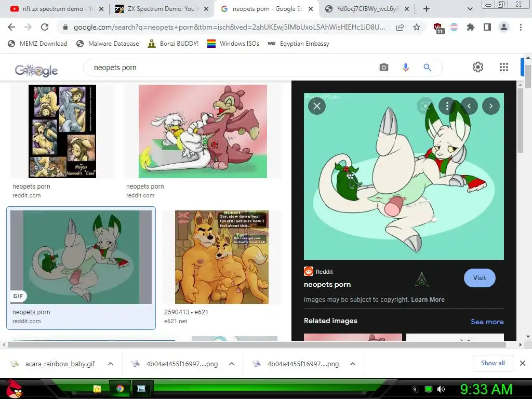Open the red shield extension showing 11

438,28
